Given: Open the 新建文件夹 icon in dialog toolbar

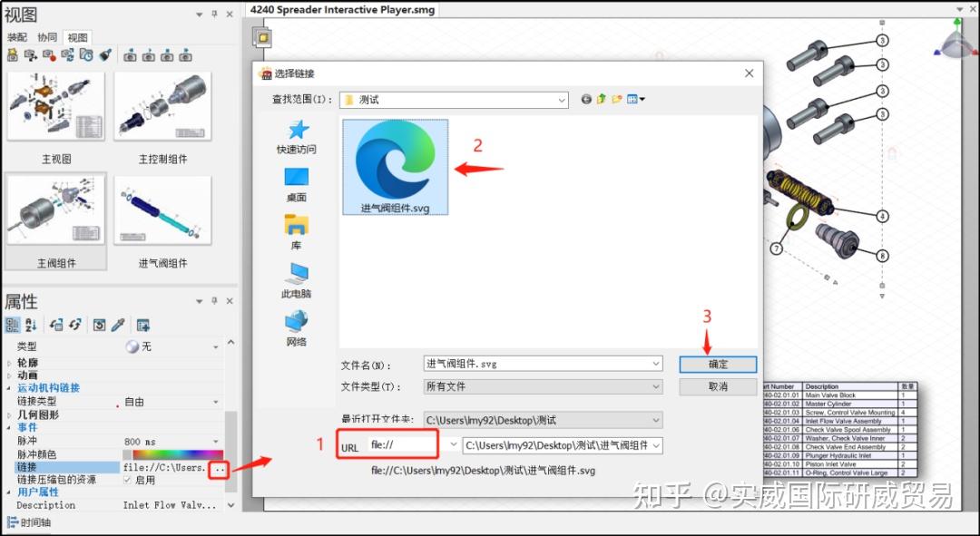Looking at the screenshot, I should [617, 100].
